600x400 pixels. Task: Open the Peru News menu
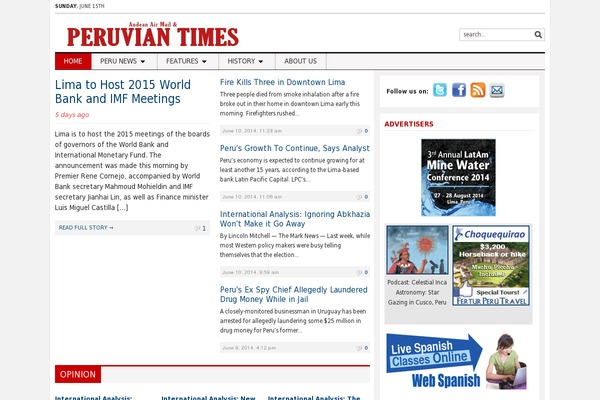124,61
